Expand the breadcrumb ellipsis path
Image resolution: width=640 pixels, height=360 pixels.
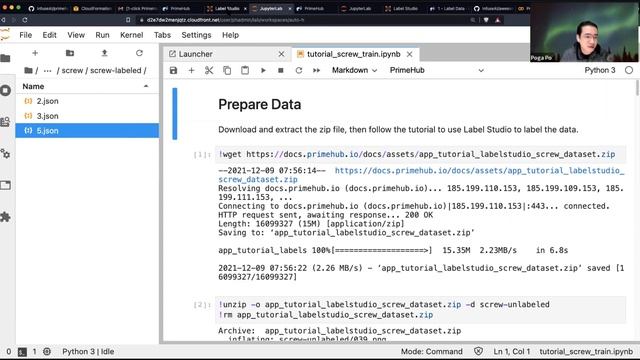pos(47,71)
